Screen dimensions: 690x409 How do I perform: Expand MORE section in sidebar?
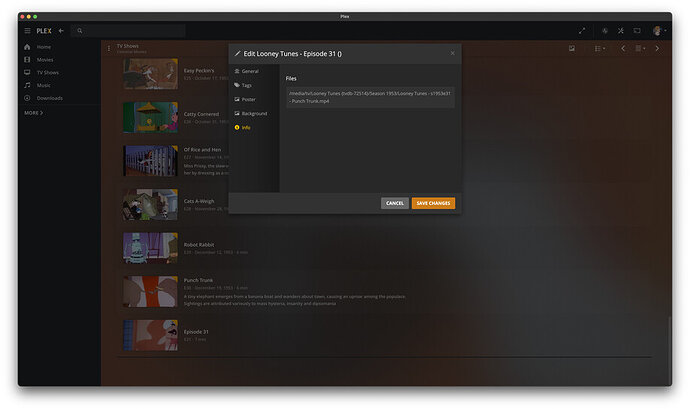pyautogui.click(x=33, y=113)
